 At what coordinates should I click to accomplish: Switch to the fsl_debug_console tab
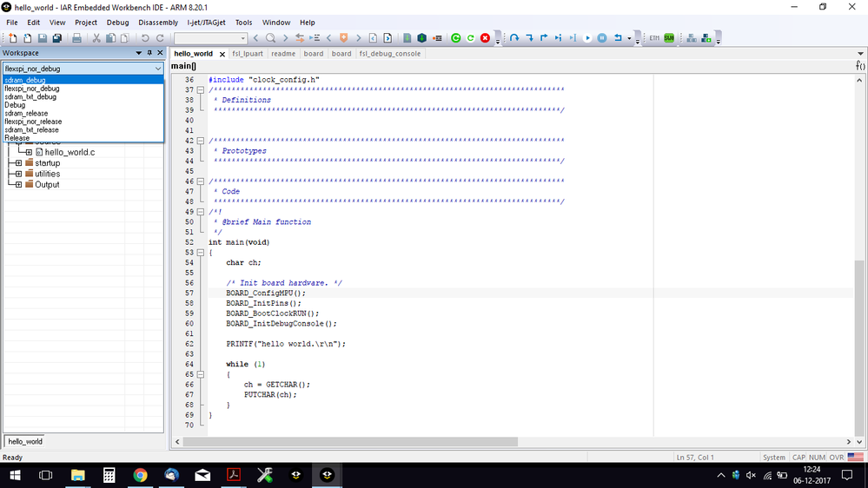(390, 54)
